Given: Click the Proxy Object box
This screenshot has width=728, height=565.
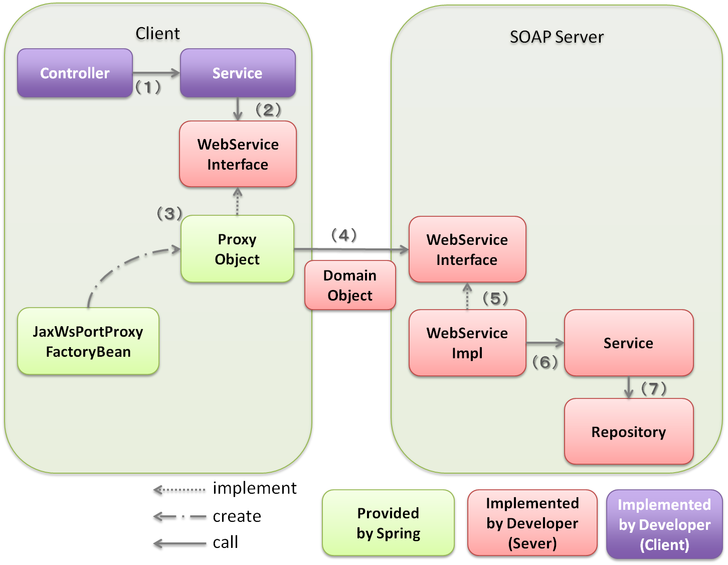Looking at the screenshot, I should [x=237, y=249].
